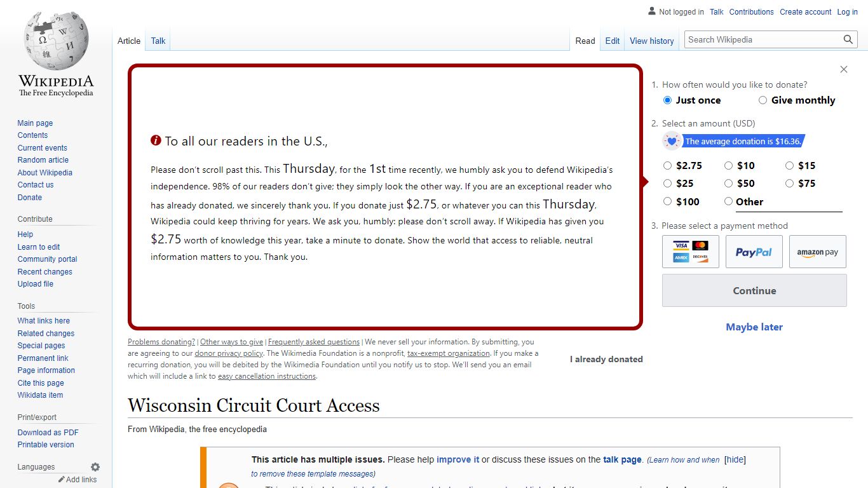Viewport: 868px width, 488px height.
Task: Open Current events sidebar link
Action: (42, 148)
